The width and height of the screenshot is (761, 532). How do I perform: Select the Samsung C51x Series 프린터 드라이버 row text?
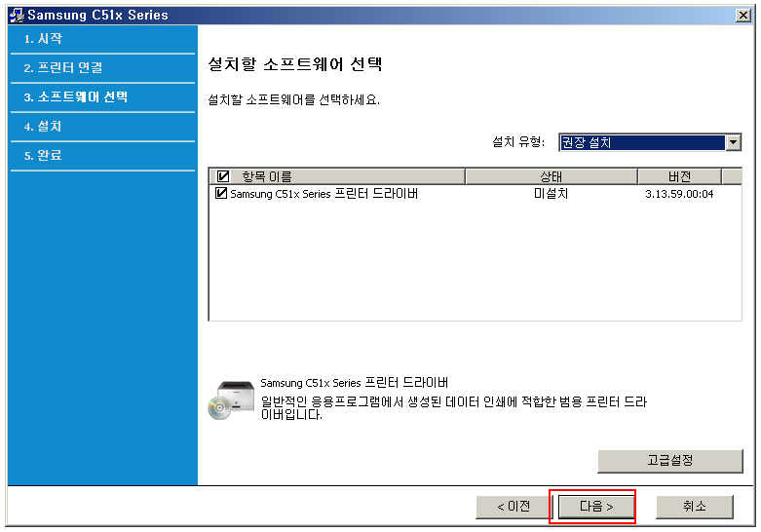pyautogui.click(x=323, y=194)
